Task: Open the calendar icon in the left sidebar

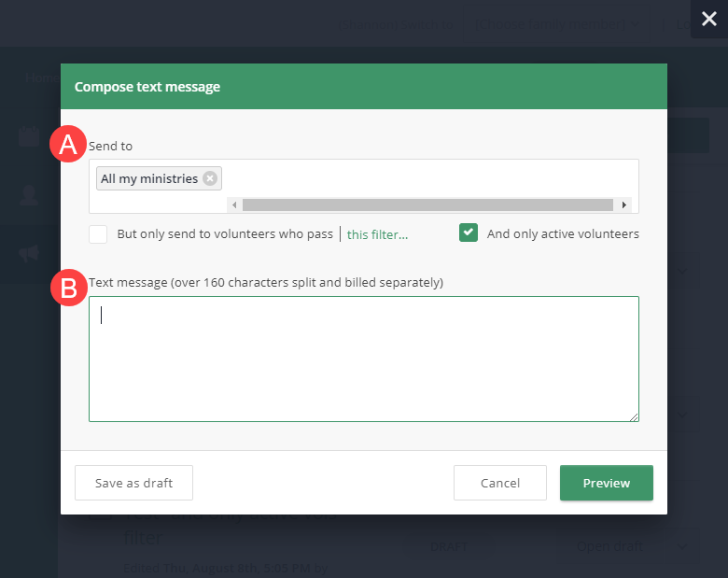Action: [28, 137]
